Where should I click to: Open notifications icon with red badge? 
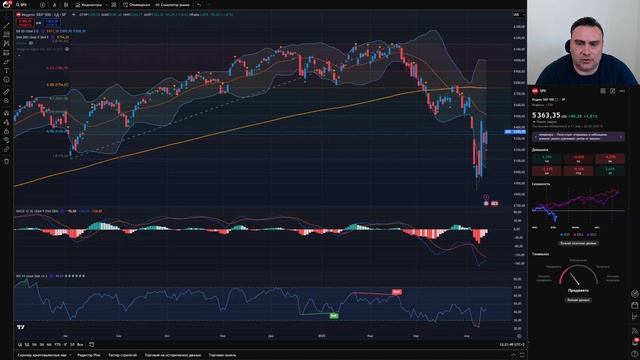coord(635,342)
